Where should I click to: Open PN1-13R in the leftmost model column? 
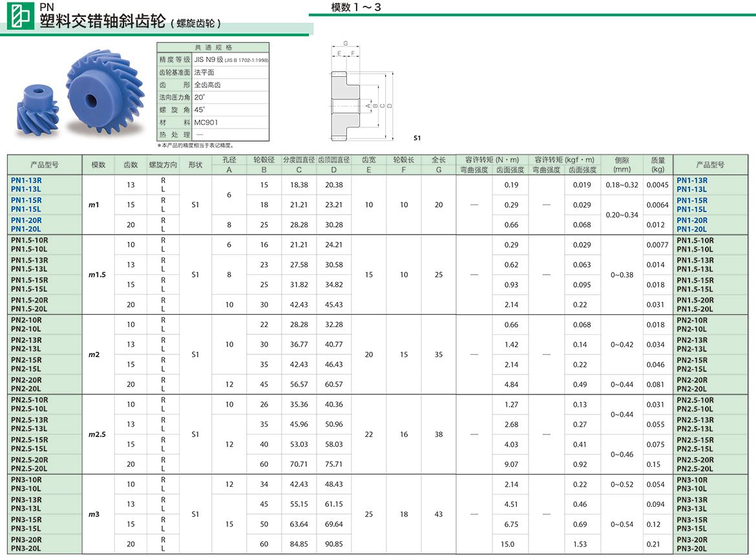coord(26,180)
